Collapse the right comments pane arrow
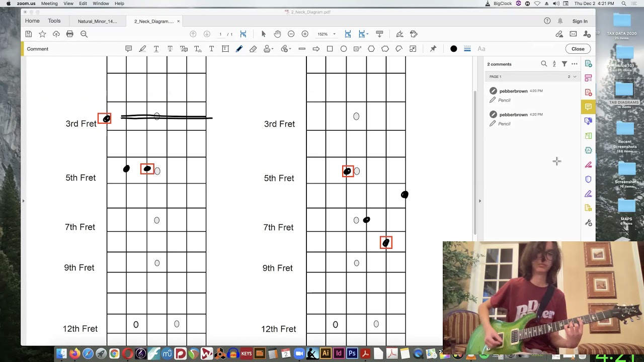This screenshot has height=362, width=644. (479, 201)
